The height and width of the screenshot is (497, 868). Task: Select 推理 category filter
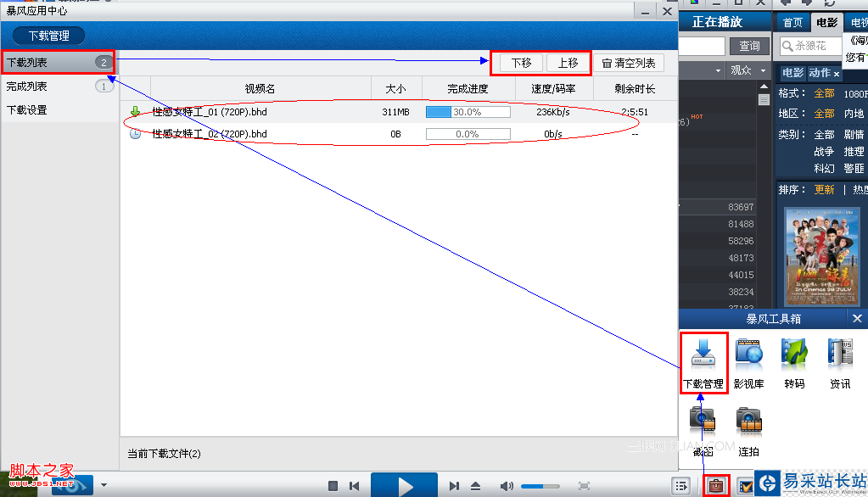pos(854,152)
